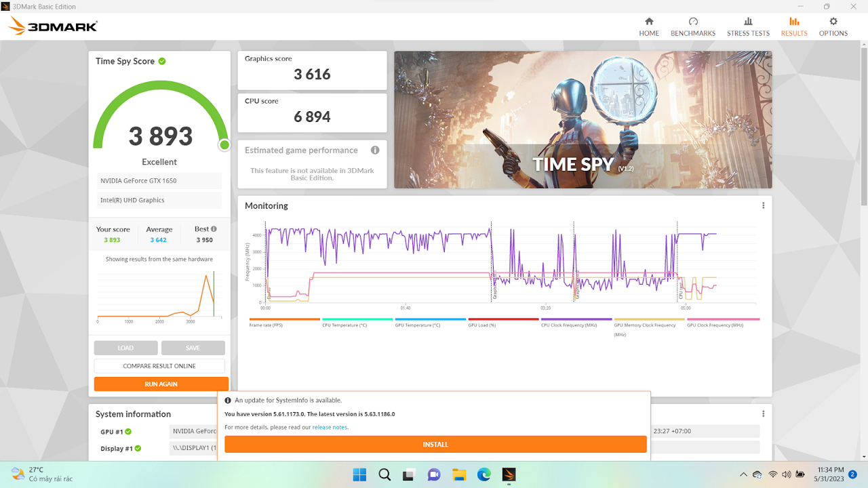Show hidden system tray icons
868x488 pixels.
coord(743,474)
